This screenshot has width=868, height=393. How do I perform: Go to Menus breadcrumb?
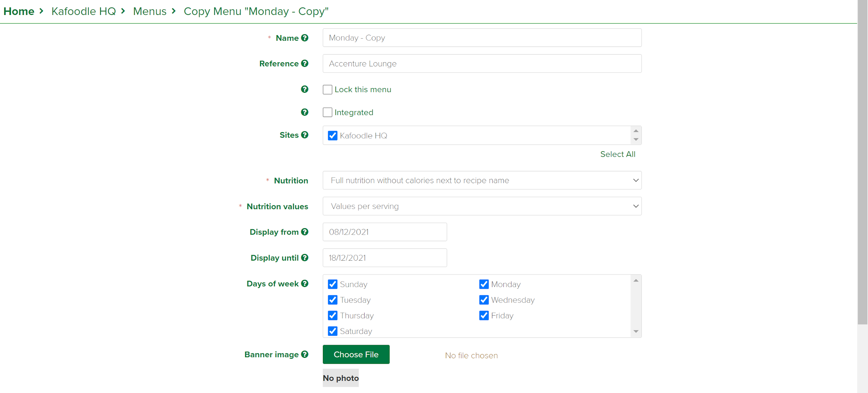click(x=150, y=11)
